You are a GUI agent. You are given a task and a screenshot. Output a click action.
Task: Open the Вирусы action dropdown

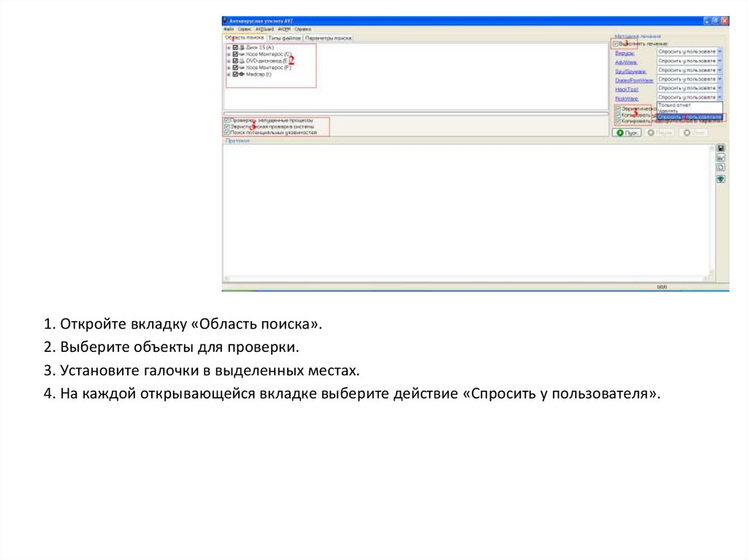tap(720, 53)
